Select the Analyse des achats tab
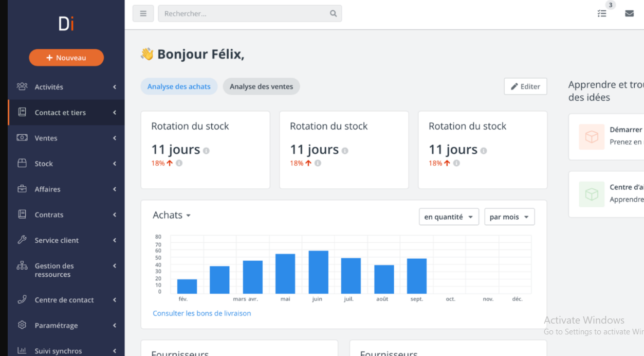 179,86
